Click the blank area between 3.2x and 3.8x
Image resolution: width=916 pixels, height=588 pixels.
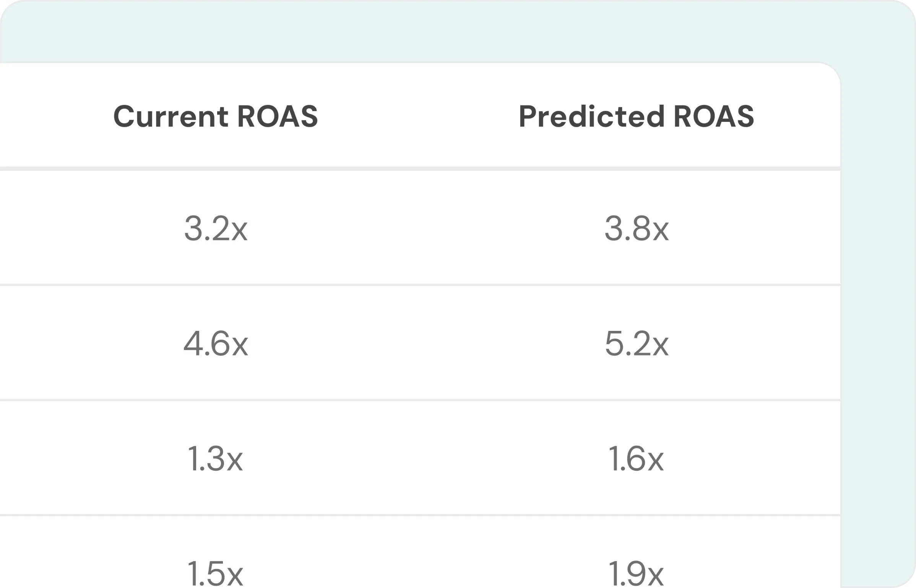tap(426, 228)
